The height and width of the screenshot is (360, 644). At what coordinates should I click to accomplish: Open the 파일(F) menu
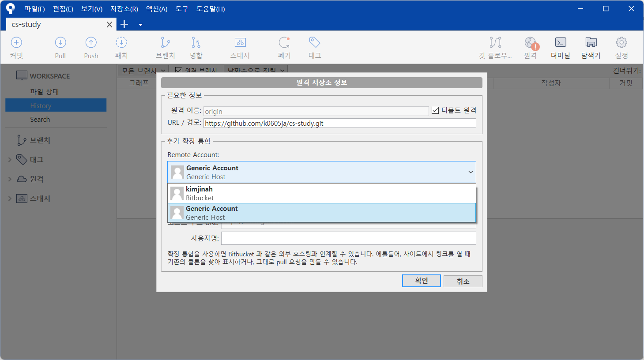point(34,9)
